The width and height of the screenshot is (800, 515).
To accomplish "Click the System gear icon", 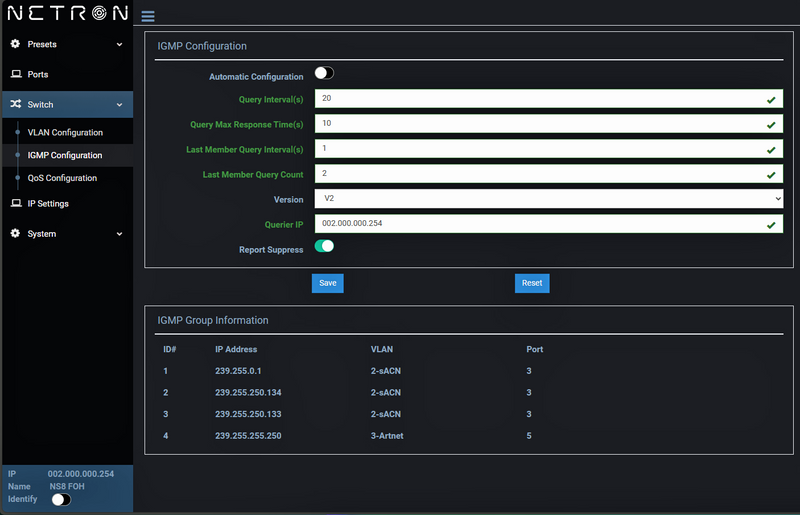I will 16,234.
